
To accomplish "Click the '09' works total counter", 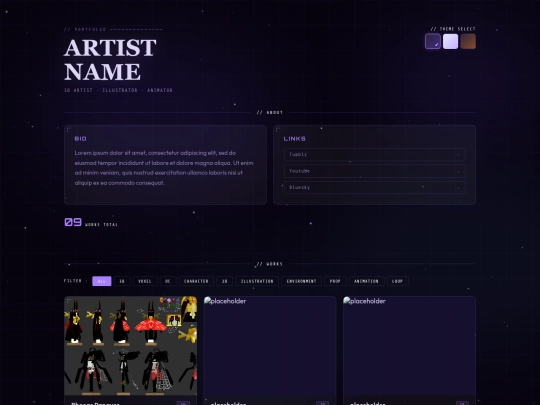I will click(73, 222).
